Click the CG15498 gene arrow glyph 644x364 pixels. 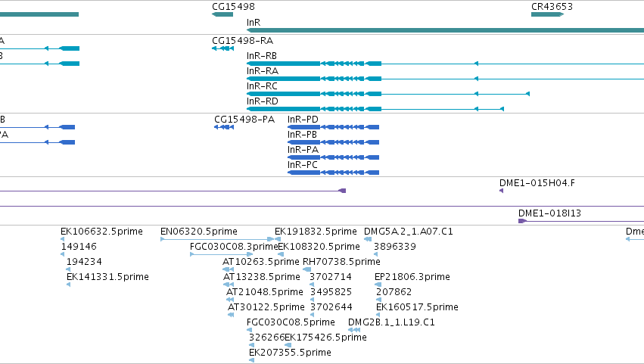222,14
